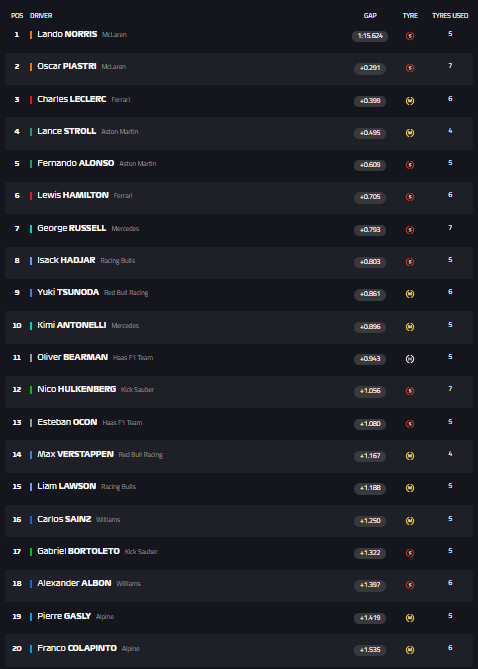478x669 pixels.
Task: Click Lando Norris's red soft tyre icon
Action: [x=410, y=36]
